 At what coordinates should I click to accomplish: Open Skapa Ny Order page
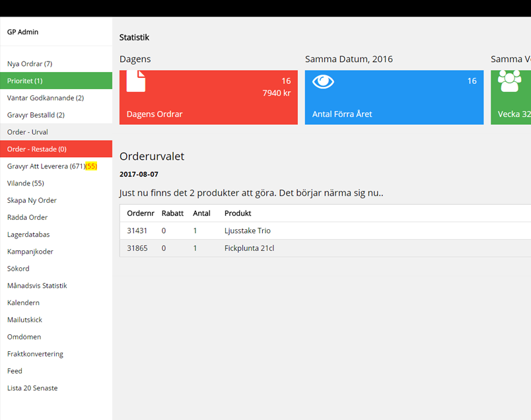point(32,200)
